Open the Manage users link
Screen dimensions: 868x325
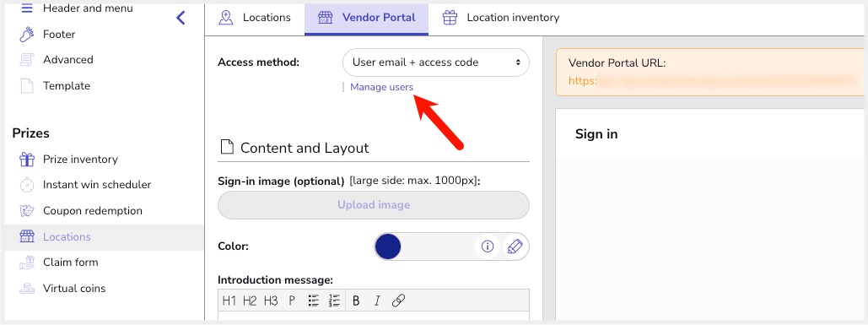381,87
